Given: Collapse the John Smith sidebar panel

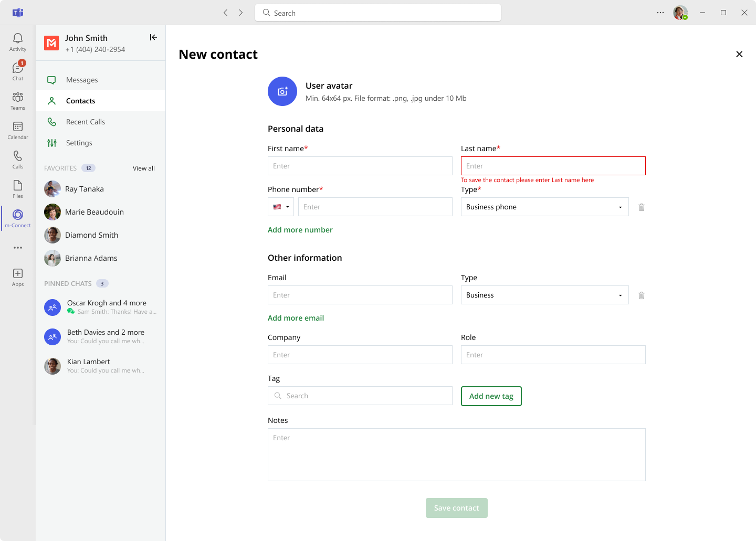Looking at the screenshot, I should [153, 37].
